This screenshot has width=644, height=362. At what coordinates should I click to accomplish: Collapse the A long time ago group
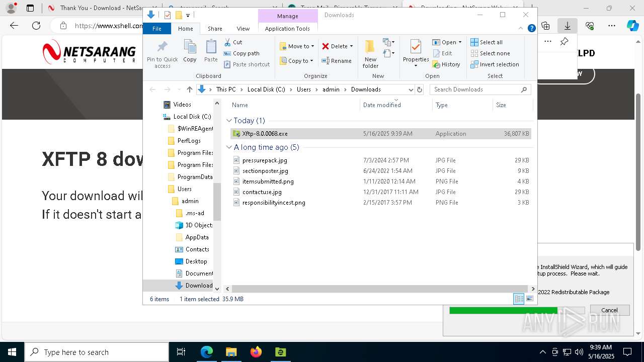click(x=229, y=147)
